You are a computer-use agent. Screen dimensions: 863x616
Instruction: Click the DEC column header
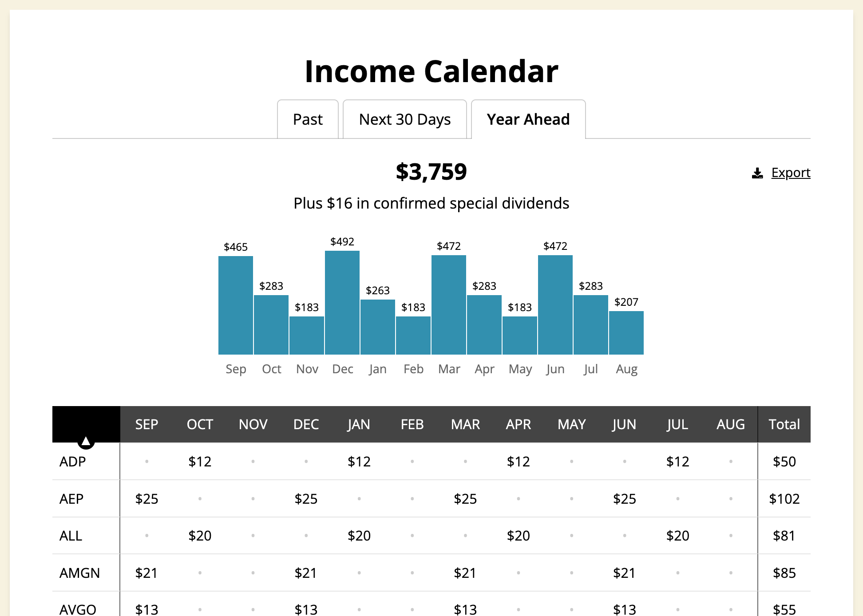coord(306,424)
